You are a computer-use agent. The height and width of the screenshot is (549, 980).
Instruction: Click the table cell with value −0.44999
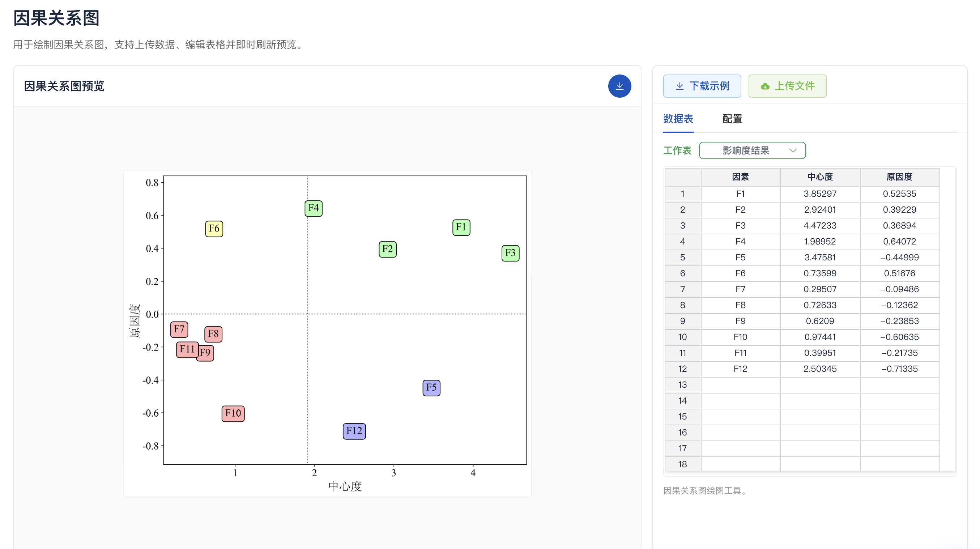coord(899,258)
